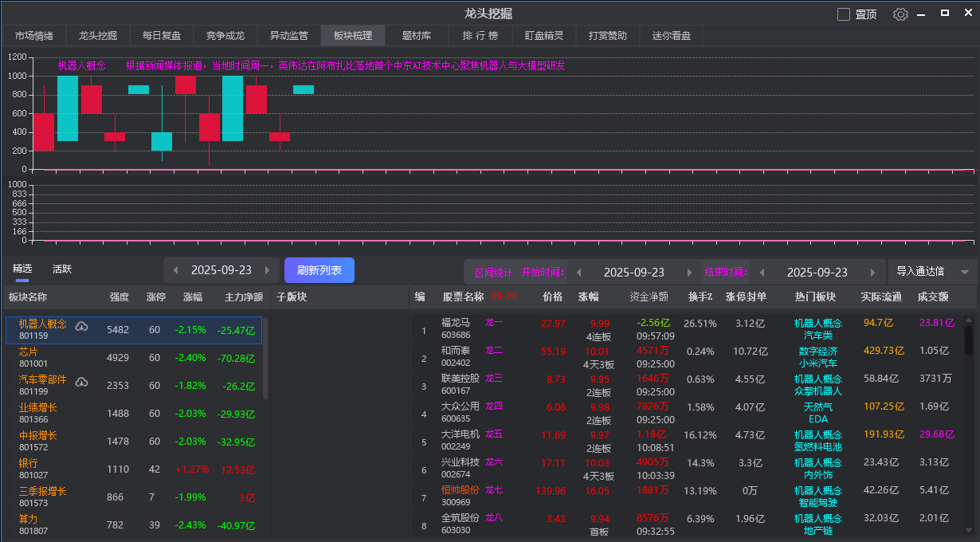Go to next date in list date picker
The width and height of the screenshot is (980, 542).
(268, 270)
